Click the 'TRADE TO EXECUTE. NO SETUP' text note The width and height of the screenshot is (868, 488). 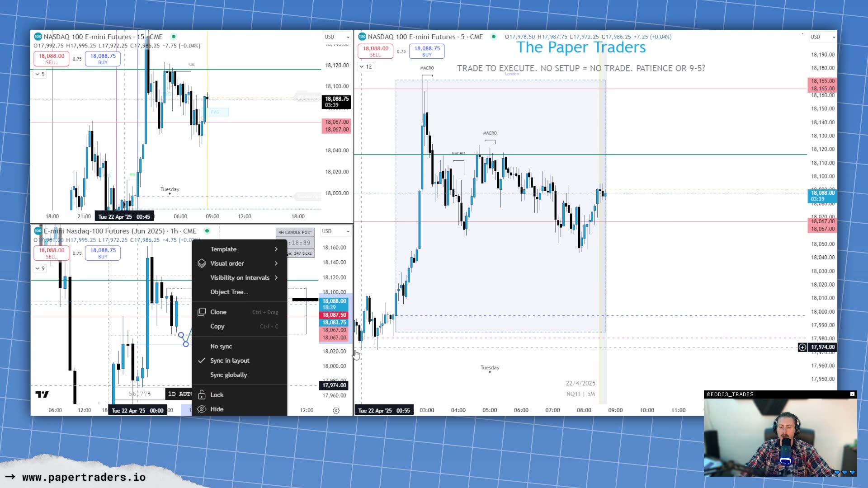(581, 68)
